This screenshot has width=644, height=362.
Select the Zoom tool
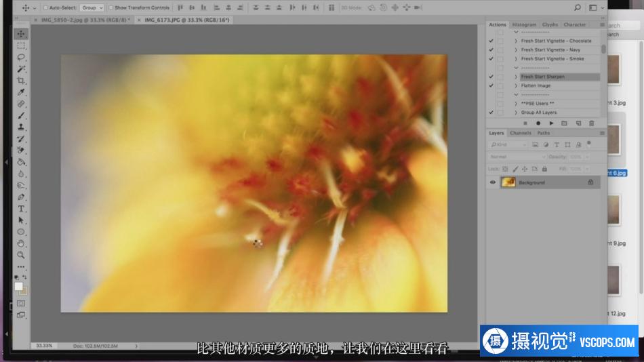[x=21, y=255]
